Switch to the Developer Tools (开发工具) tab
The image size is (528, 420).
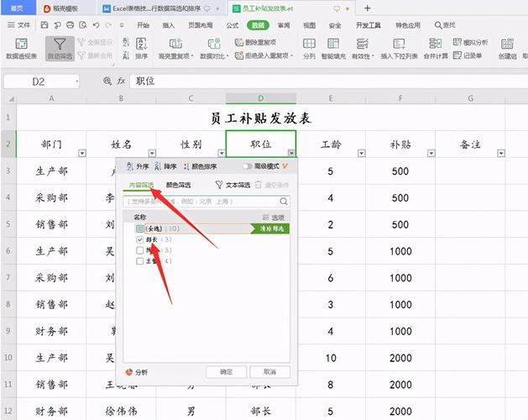pyautogui.click(x=369, y=25)
